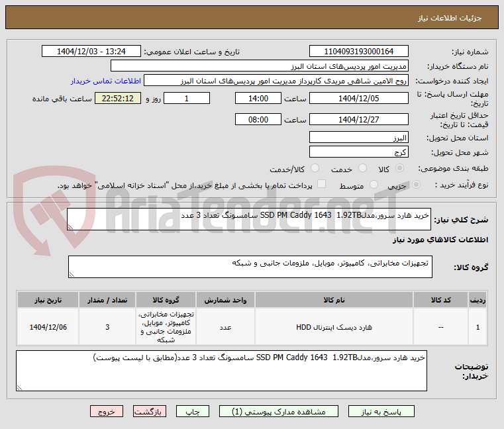Toggle the اسناد خزانه اسلامی payment checkbox
504x429 pixels.
321,184
